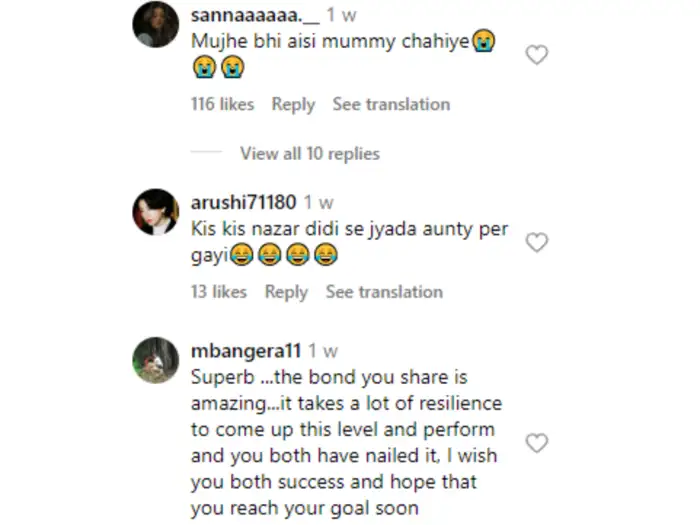Expand View all 10 replies
The width and height of the screenshot is (700, 525).
coord(309,154)
